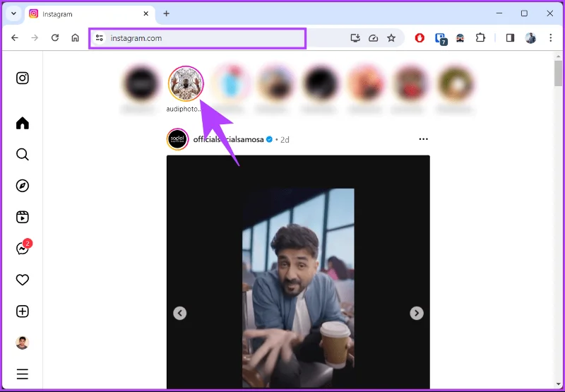Click the page vertical scrollbar thumb
Image resolution: width=565 pixels, height=392 pixels.
pos(558,73)
